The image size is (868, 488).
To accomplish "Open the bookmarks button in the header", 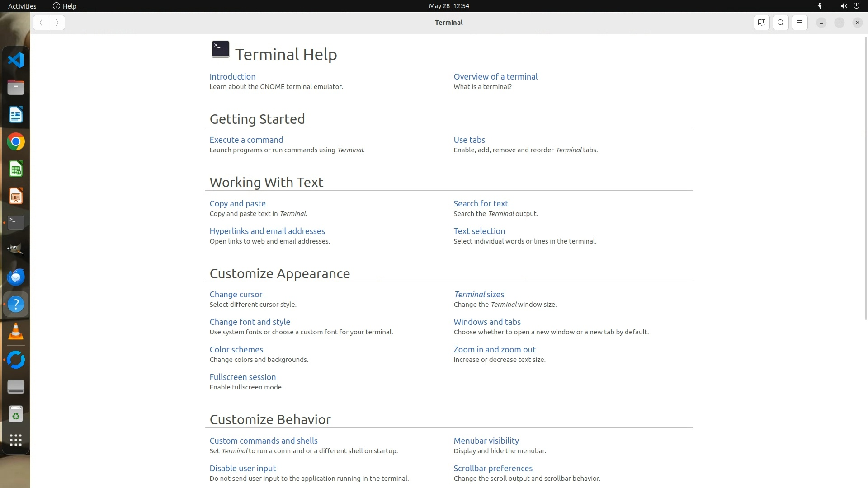I will [762, 23].
